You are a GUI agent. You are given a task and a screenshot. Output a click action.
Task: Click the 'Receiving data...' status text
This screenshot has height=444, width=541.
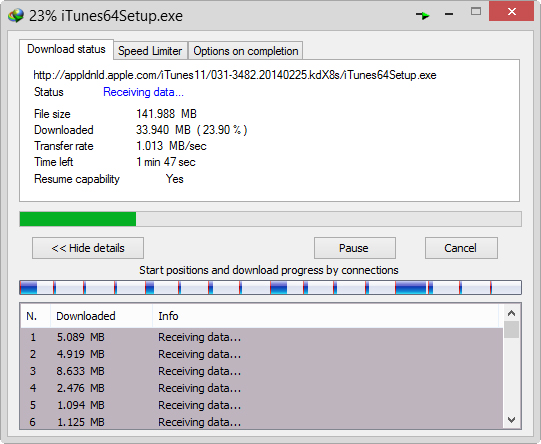click(143, 92)
